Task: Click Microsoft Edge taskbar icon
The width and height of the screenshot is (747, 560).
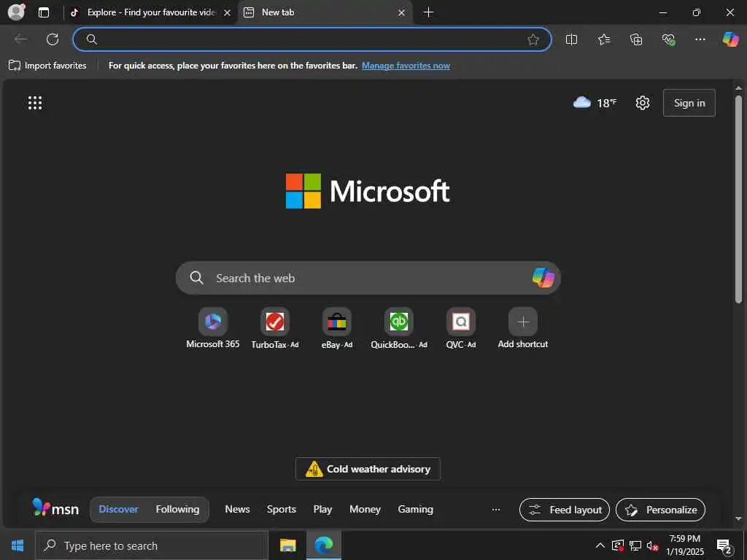Action: click(x=323, y=545)
